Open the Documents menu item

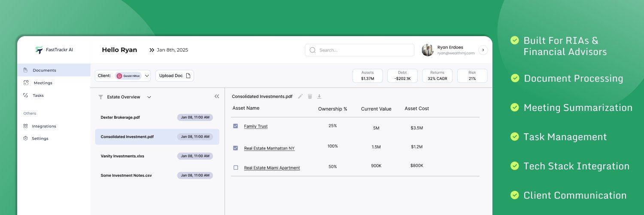click(x=54, y=70)
